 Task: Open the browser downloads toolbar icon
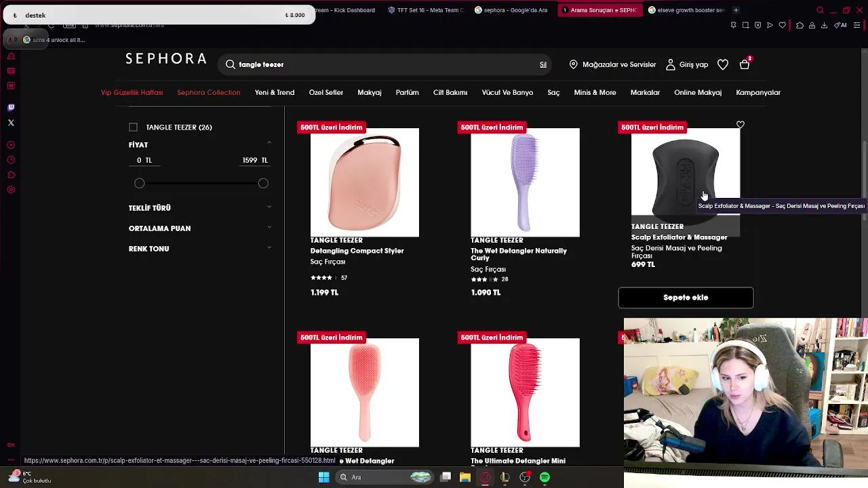tap(824, 25)
